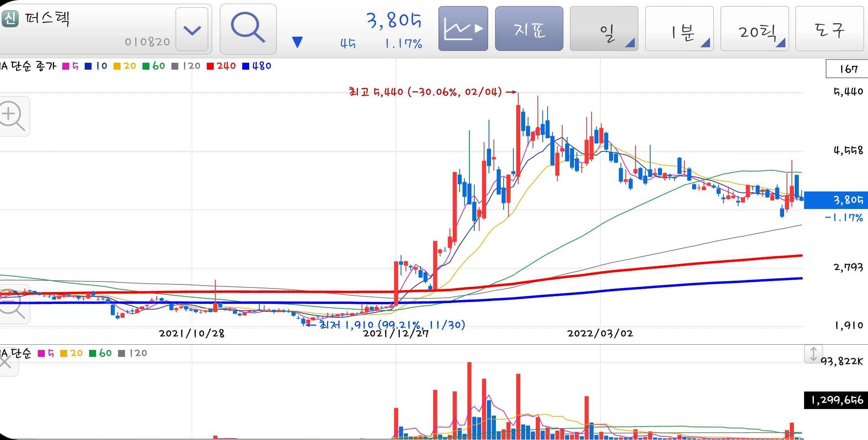
Task: Expand the stock name dropdown chevron
Action: (x=192, y=30)
